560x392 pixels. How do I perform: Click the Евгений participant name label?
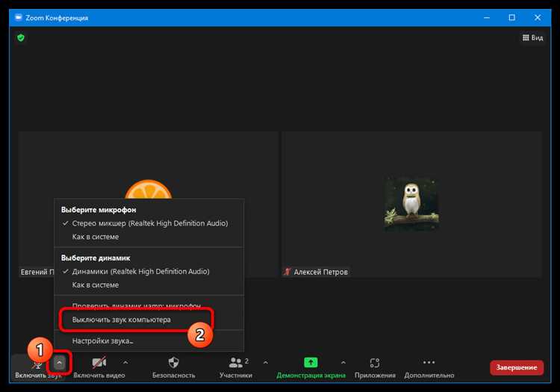[x=37, y=272]
